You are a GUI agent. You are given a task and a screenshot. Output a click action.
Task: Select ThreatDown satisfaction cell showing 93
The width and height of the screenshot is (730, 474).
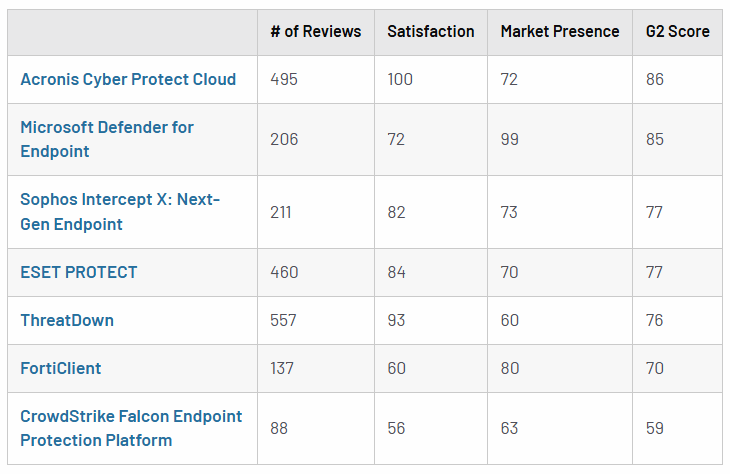point(396,320)
